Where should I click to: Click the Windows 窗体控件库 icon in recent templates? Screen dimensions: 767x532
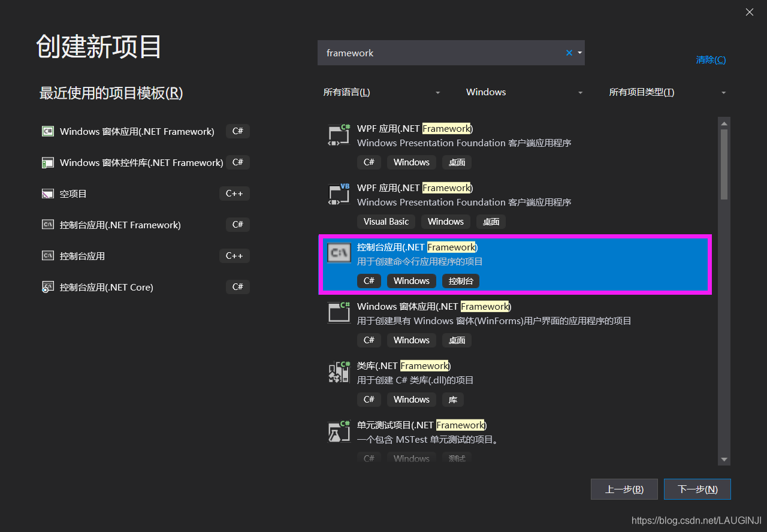pos(47,162)
